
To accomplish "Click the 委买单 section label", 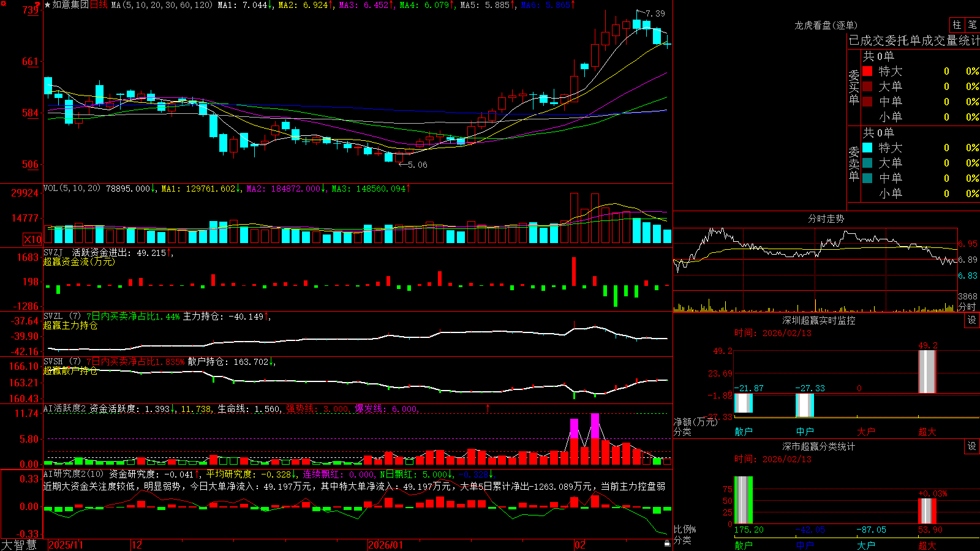I will 854,88.
